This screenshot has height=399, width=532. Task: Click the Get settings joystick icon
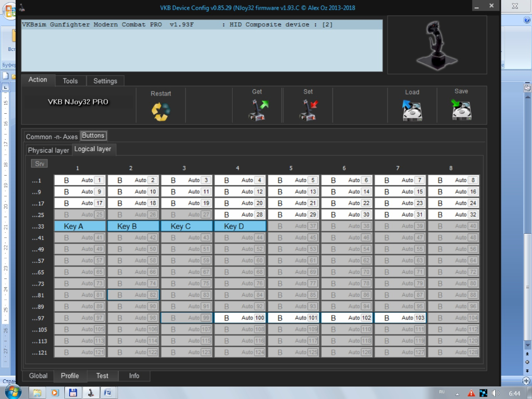coord(257,111)
